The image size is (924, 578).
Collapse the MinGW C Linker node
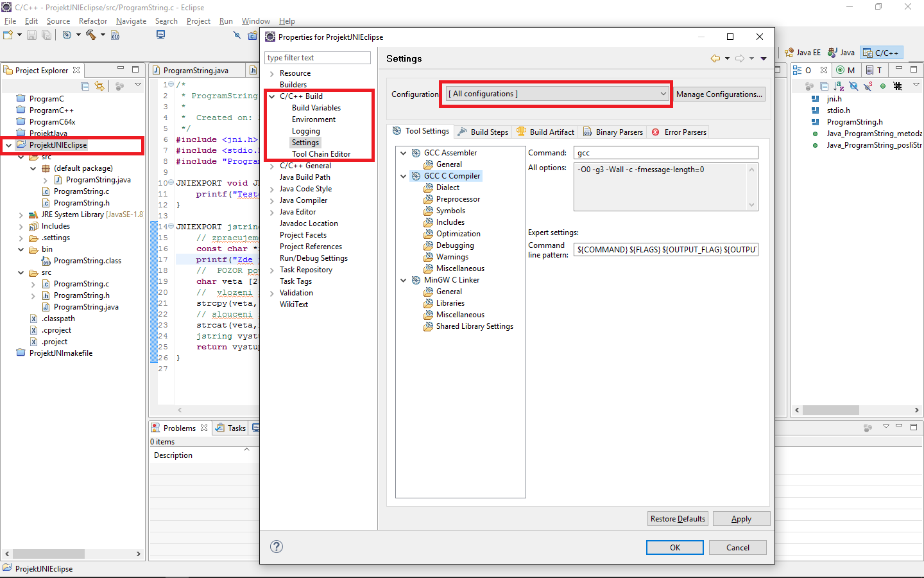point(403,279)
